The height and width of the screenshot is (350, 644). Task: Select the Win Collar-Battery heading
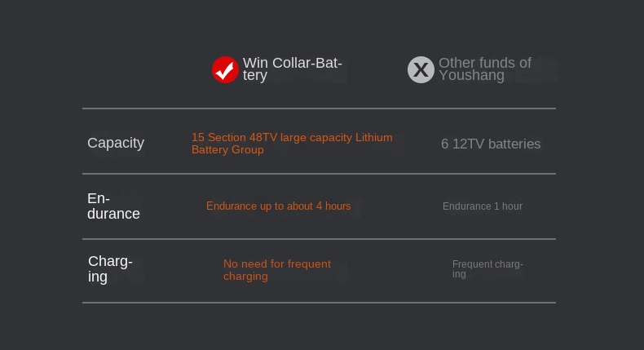tap(292, 69)
